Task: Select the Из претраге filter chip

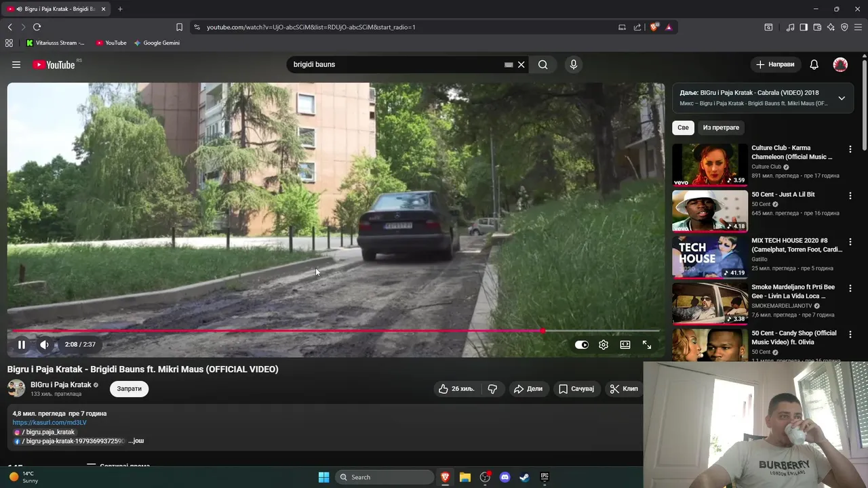Action: pos(721,127)
